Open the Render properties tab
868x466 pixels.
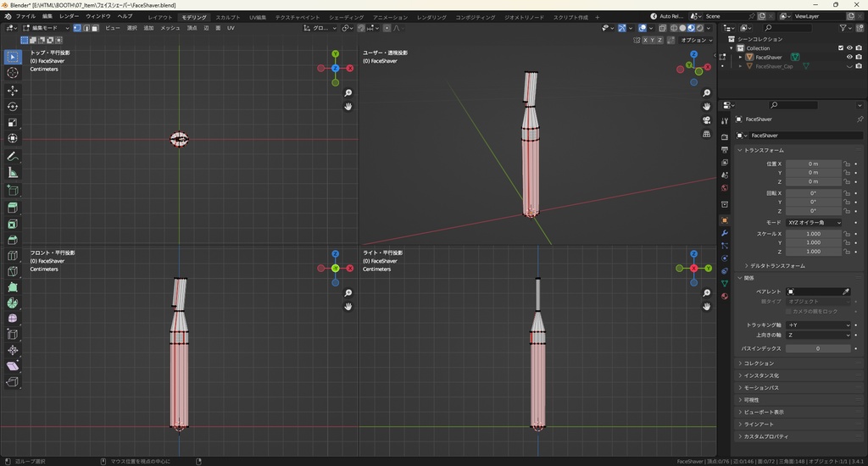coord(725,136)
